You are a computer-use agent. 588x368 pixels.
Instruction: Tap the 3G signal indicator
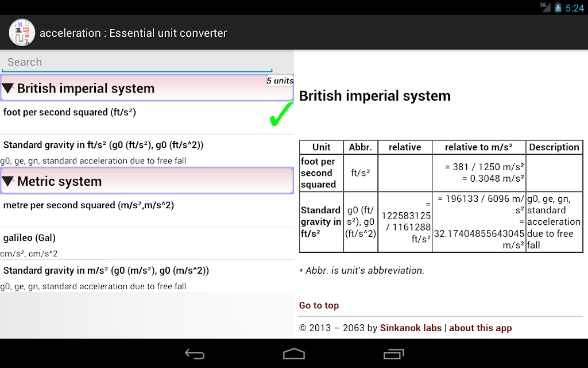tap(545, 7)
